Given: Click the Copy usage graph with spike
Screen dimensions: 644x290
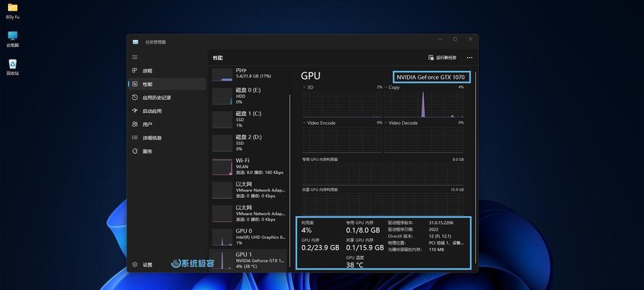Looking at the screenshot, I should (x=424, y=104).
